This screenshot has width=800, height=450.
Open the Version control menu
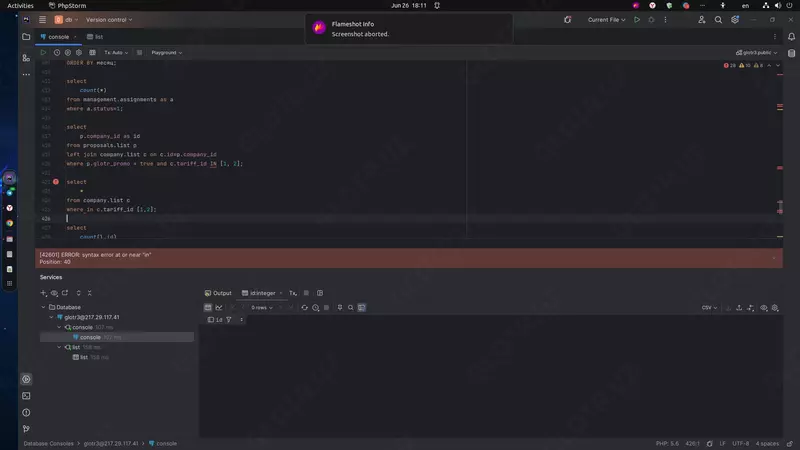pyautogui.click(x=108, y=19)
